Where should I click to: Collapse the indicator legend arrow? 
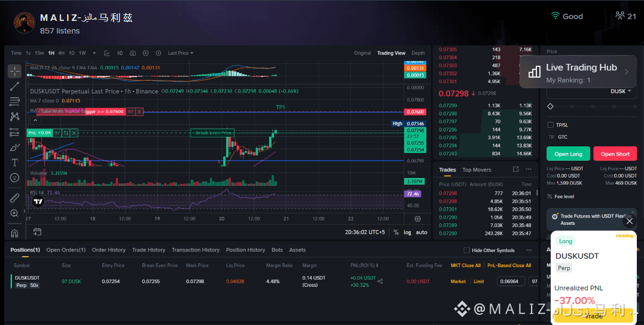[x=35, y=120]
